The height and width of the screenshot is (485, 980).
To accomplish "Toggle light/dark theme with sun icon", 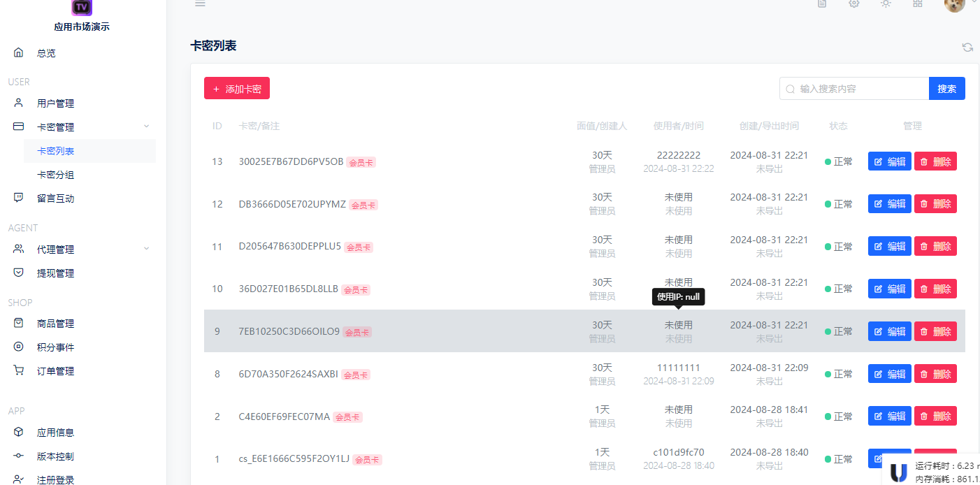I will pyautogui.click(x=886, y=3).
